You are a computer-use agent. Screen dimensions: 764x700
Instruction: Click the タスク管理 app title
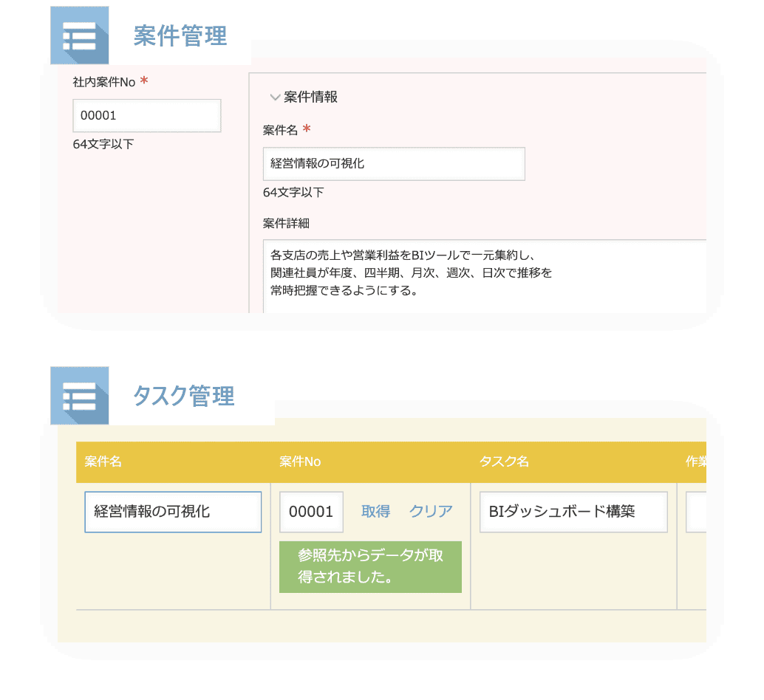click(184, 396)
